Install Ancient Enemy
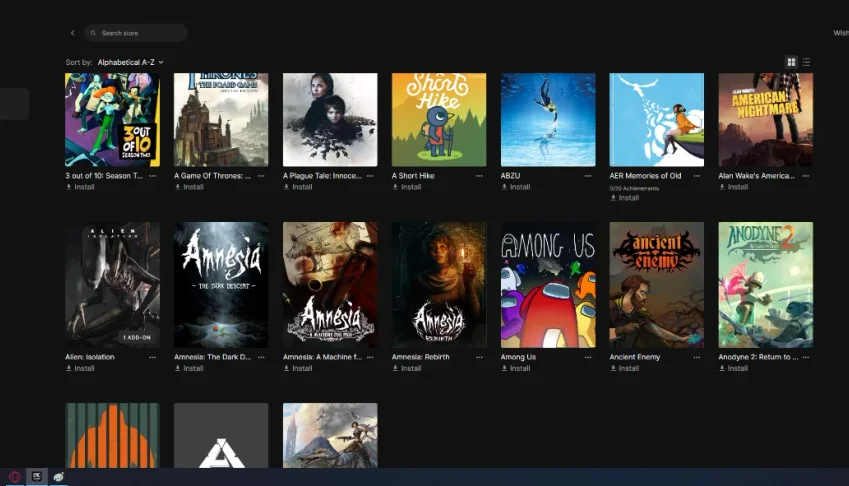Viewport: 849px width, 486px height. click(x=624, y=369)
